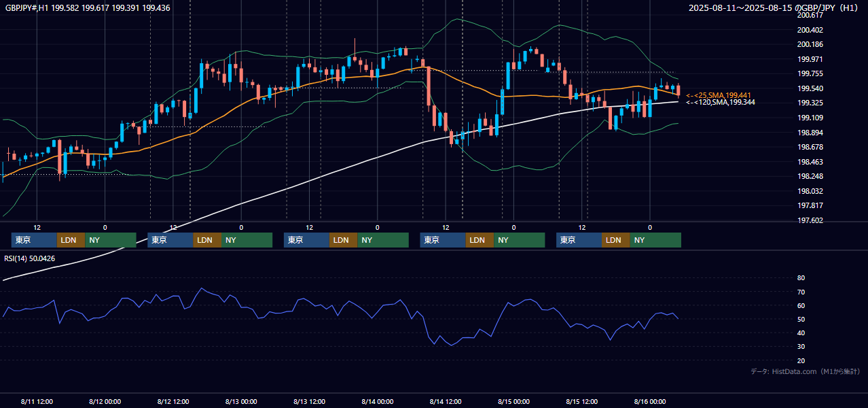
Task: Click the 8/12 00:00 time axis label
Action: click(105, 401)
